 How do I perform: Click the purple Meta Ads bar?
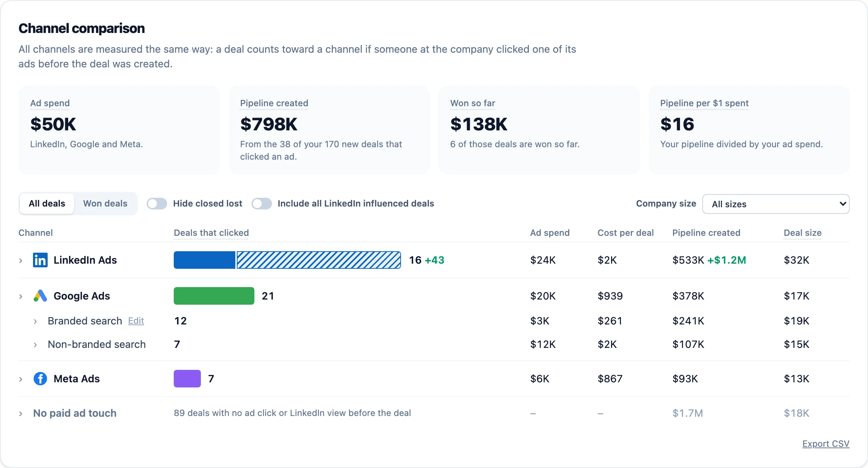187,379
